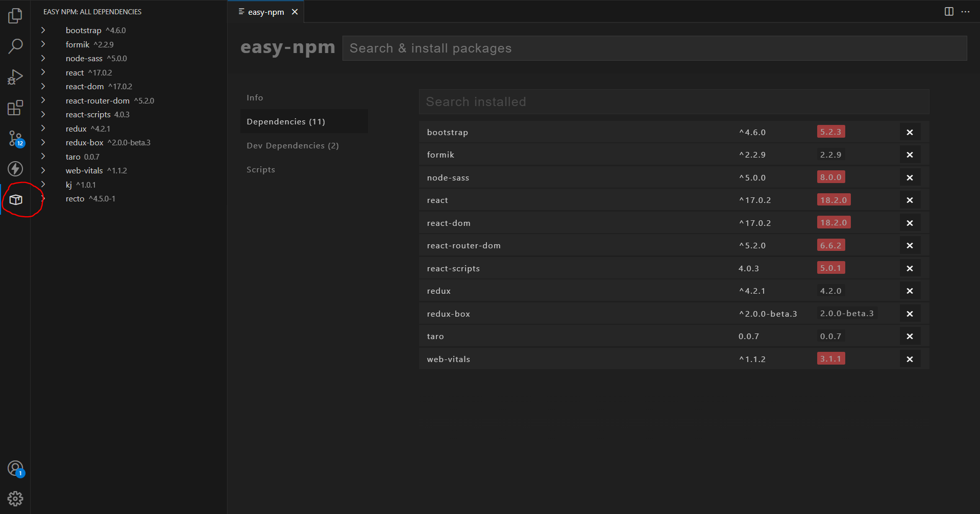Image resolution: width=980 pixels, height=514 pixels.
Task: Select the easy-npm editor tab
Action: (266, 12)
